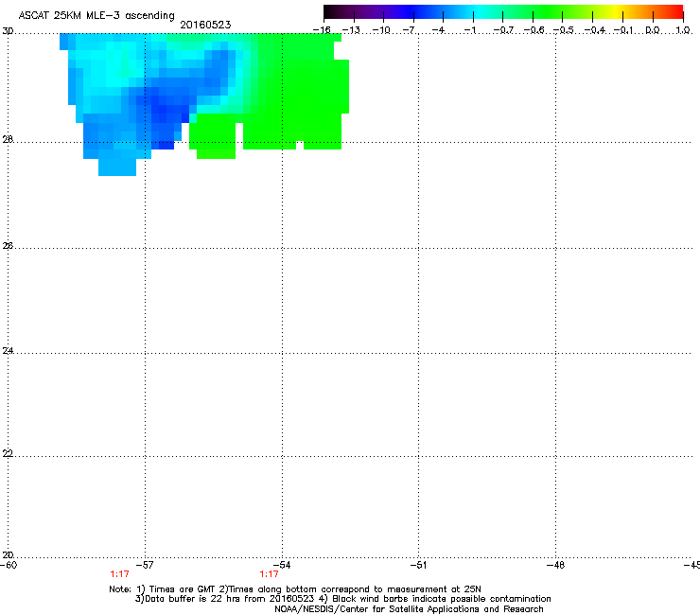Image resolution: width=700 pixels, height=615 pixels.
Task: Click the "ASCAT 25KM MLE-3 ascending" title
Action: click(96, 15)
